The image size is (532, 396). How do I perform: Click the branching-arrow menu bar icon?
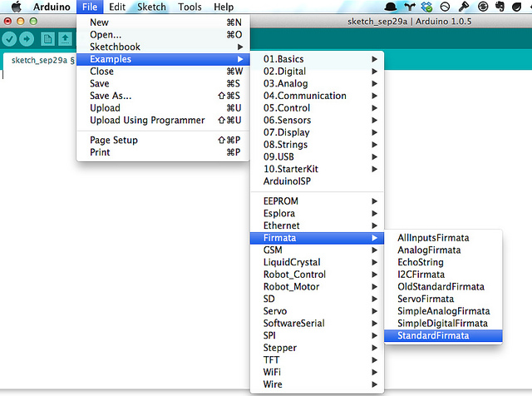pyautogui.click(x=410, y=7)
